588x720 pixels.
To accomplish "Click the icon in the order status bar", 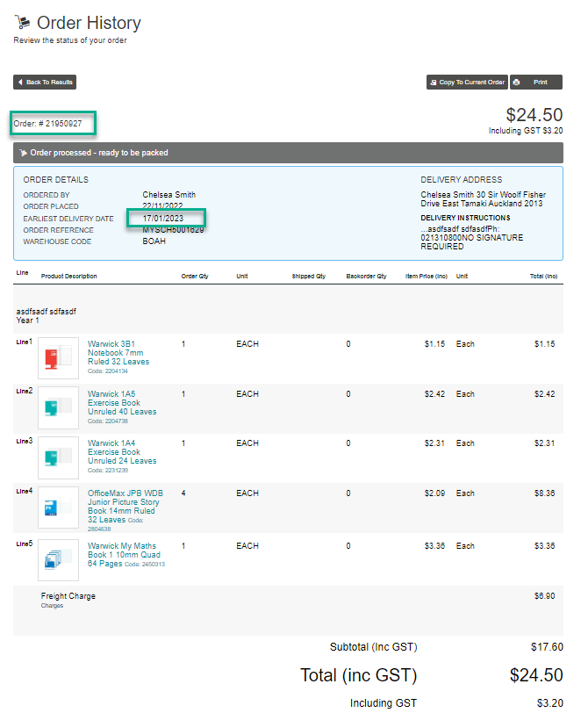I will click(x=23, y=153).
